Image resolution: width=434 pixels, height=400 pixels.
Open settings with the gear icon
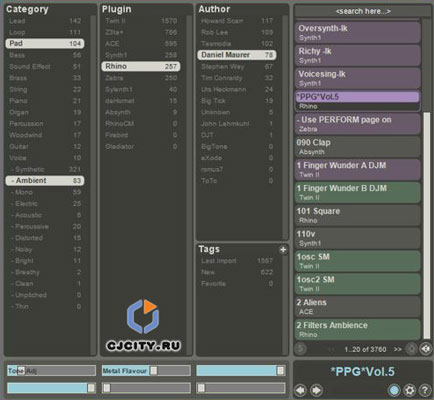click(x=410, y=390)
